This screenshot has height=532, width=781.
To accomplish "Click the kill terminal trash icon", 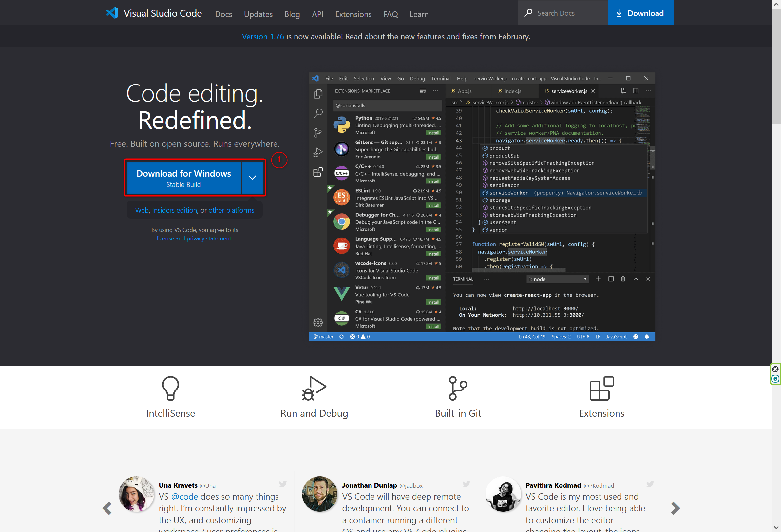I will [623, 279].
